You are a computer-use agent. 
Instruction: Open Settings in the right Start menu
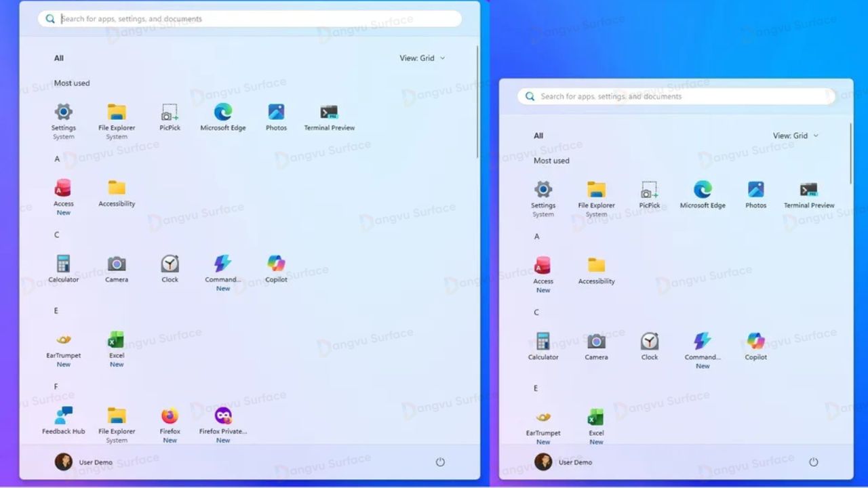(543, 199)
